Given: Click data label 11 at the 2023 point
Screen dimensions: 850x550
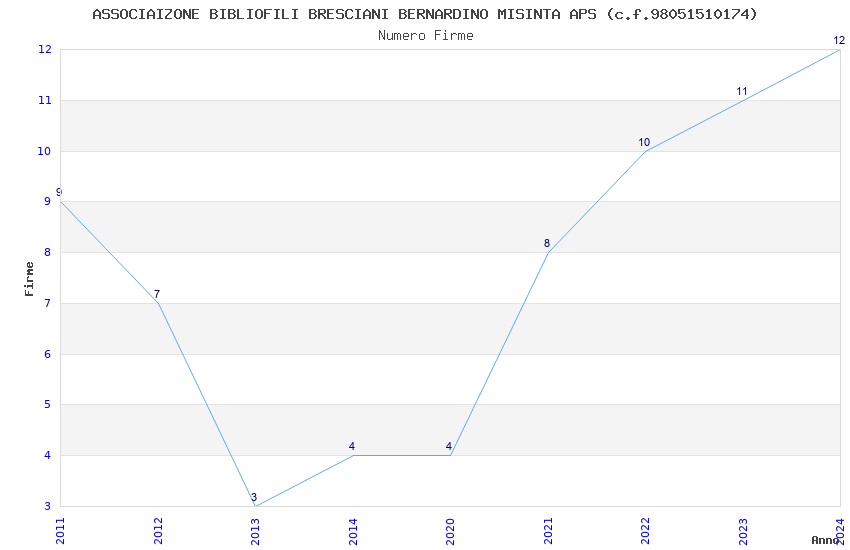Looking at the screenshot, I should click(x=742, y=92).
